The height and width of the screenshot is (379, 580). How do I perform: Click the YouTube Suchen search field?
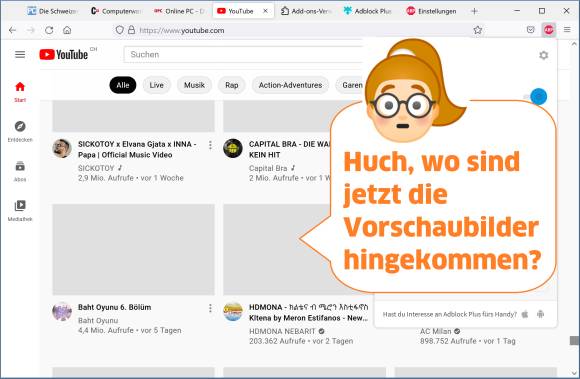click(244, 55)
